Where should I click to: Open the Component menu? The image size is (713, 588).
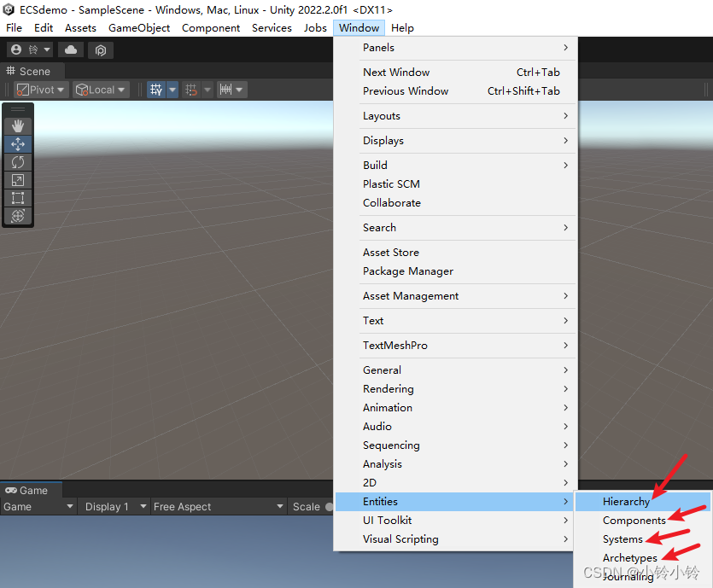(x=211, y=27)
